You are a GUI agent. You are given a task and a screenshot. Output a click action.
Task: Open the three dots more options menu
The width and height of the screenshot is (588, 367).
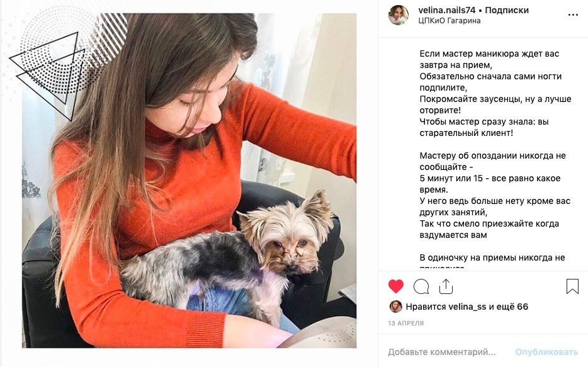573,15
